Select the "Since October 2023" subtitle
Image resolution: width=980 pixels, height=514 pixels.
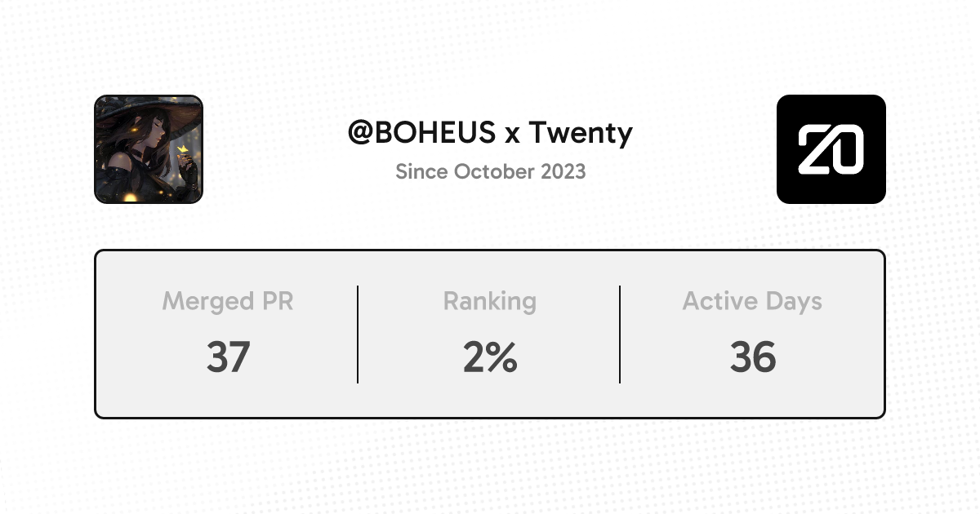point(490,171)
